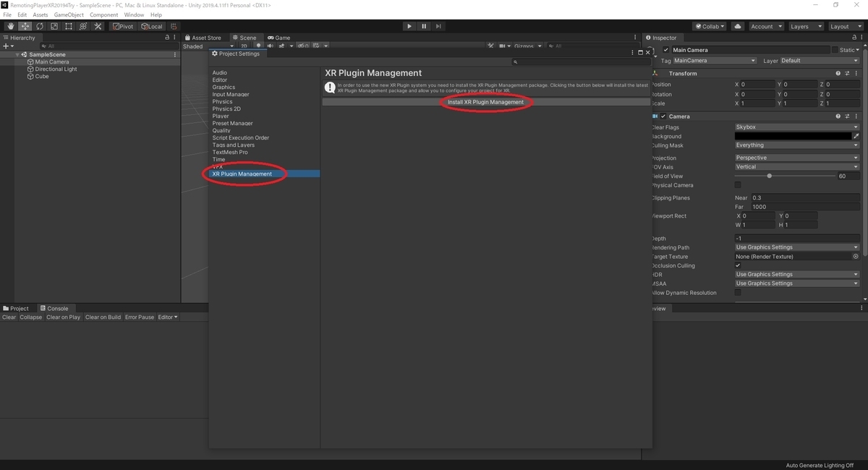Select the Scale tool

coord(54,26)
